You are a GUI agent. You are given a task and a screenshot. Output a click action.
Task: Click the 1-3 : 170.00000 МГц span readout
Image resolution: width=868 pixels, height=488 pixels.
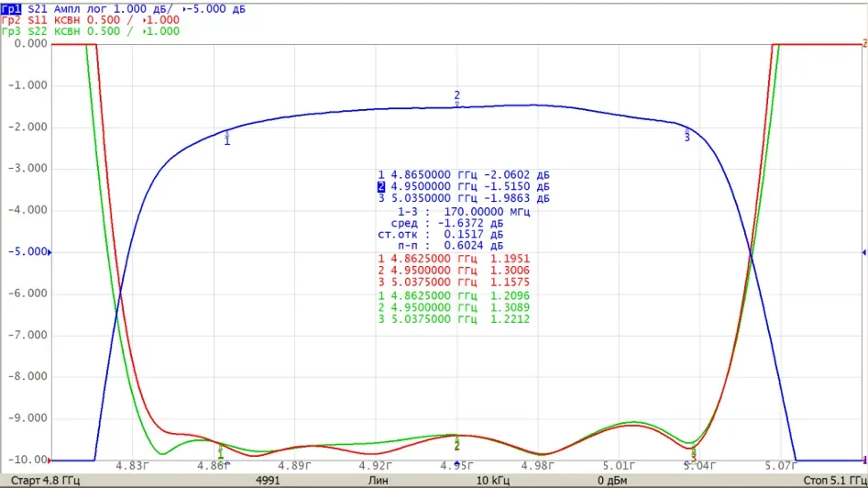point(464,212)
